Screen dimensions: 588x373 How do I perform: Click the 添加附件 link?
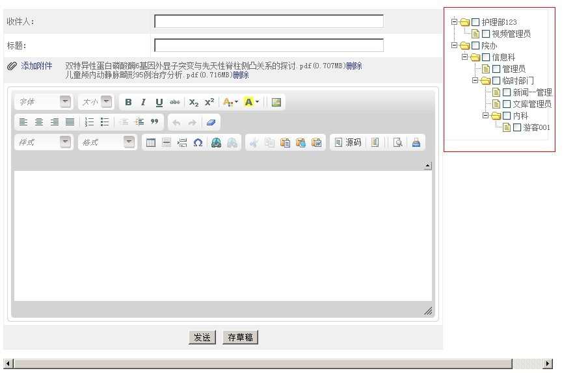(36, 66)
